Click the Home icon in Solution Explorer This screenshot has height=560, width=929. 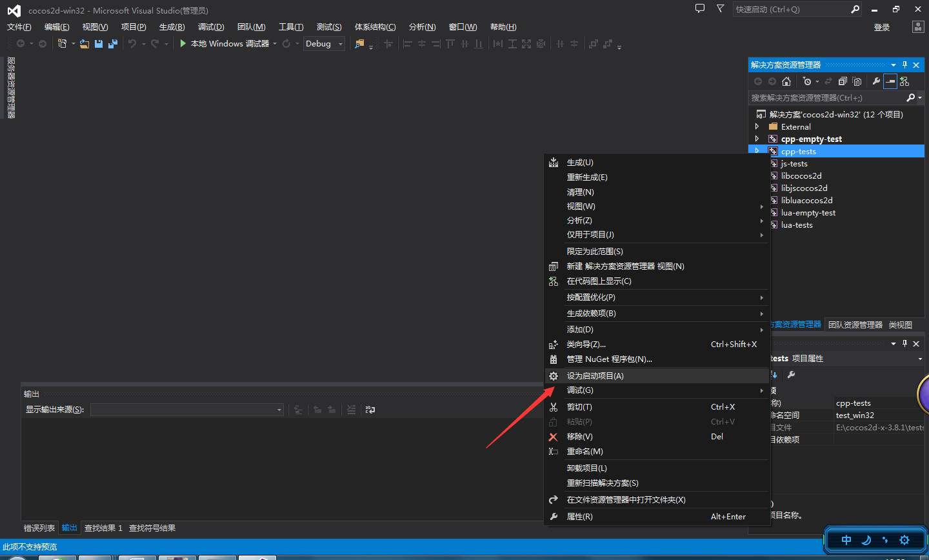tap(786, 81)
